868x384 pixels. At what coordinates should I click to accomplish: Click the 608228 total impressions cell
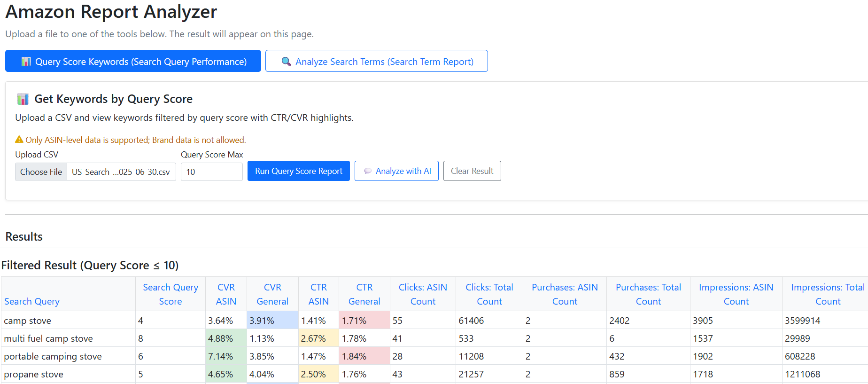(x=825, y=356)
